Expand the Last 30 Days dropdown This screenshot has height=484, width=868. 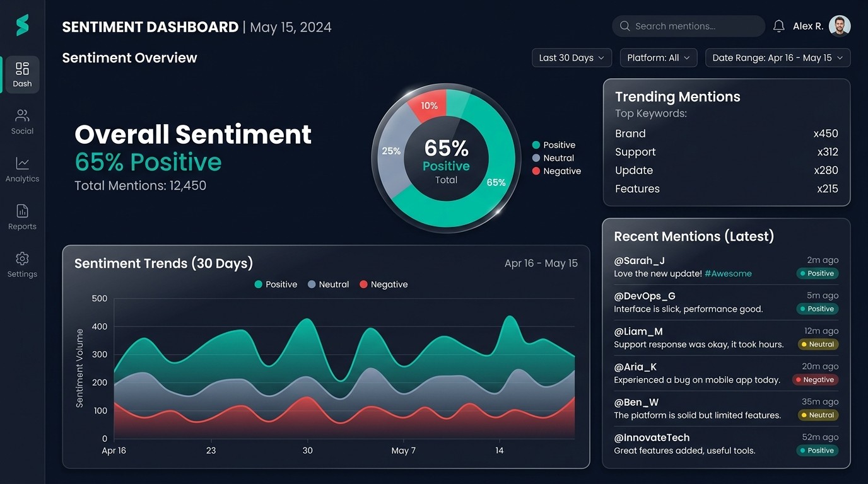tap(572, 58)
